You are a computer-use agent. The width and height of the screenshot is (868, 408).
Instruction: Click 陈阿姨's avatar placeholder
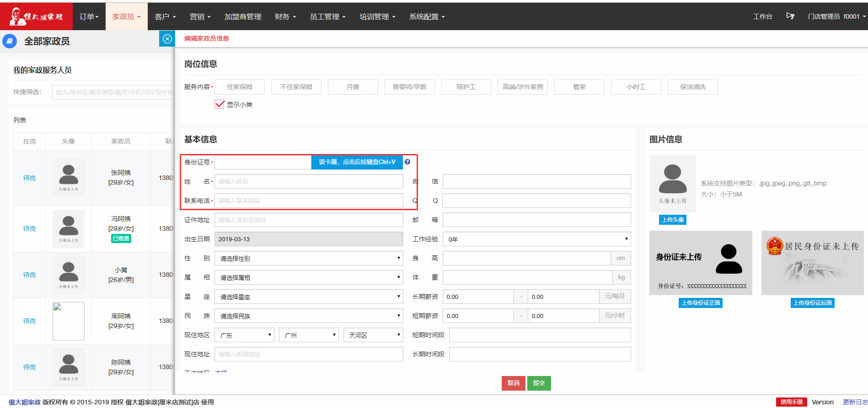[x=69, y=367]
